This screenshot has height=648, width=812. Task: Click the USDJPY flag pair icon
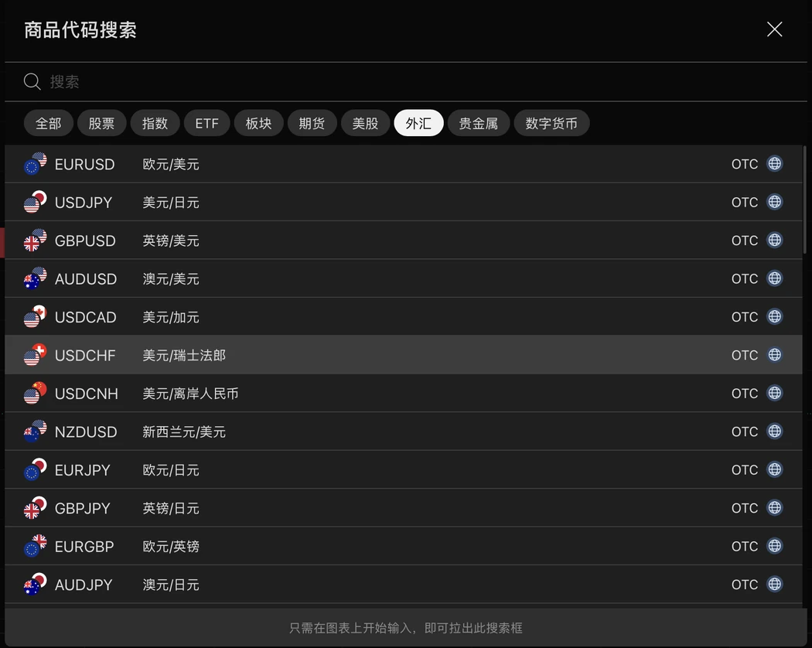(36, 202)
